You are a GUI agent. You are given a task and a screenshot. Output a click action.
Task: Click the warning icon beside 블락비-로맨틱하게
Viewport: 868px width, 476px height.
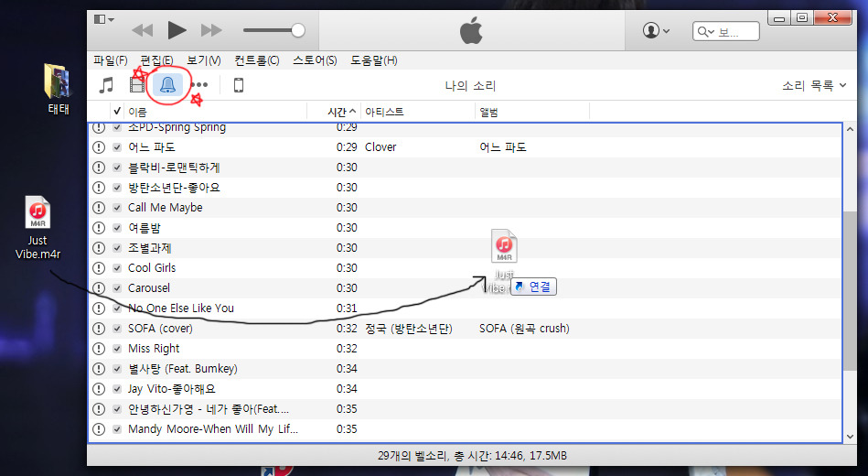pyautogui.click(x=99, y=168)
